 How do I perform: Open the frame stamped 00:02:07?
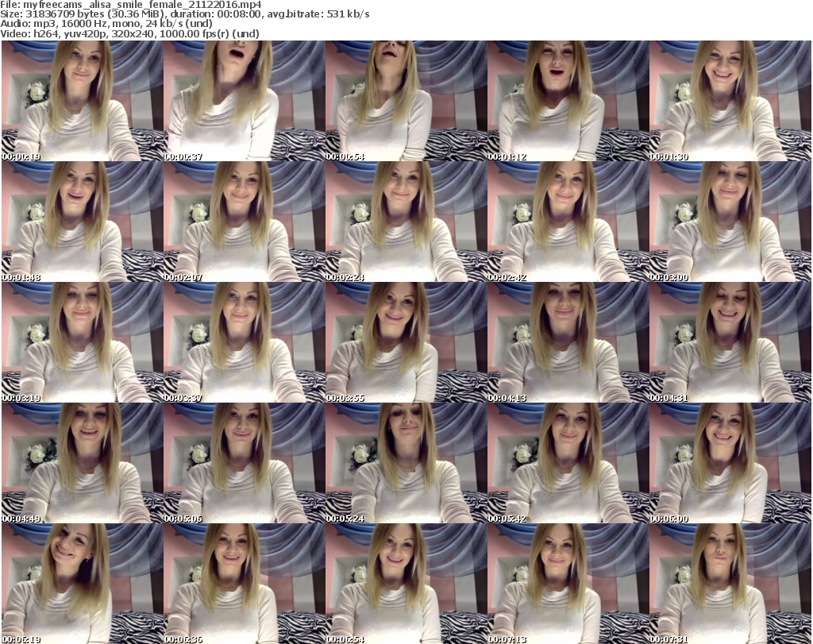click(x=245, y=222)
